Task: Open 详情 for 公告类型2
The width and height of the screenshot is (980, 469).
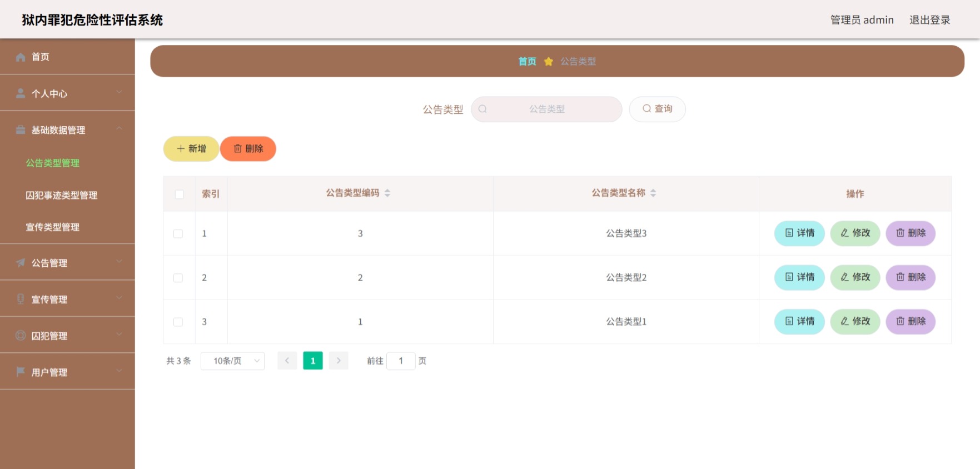Action: pyautogui.click(x=799, y=277)
